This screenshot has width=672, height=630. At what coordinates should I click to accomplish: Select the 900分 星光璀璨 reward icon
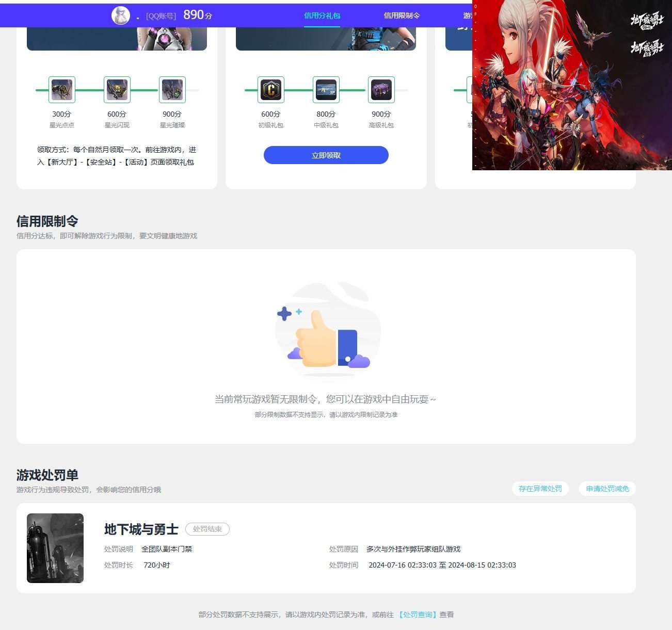[172, 90]
